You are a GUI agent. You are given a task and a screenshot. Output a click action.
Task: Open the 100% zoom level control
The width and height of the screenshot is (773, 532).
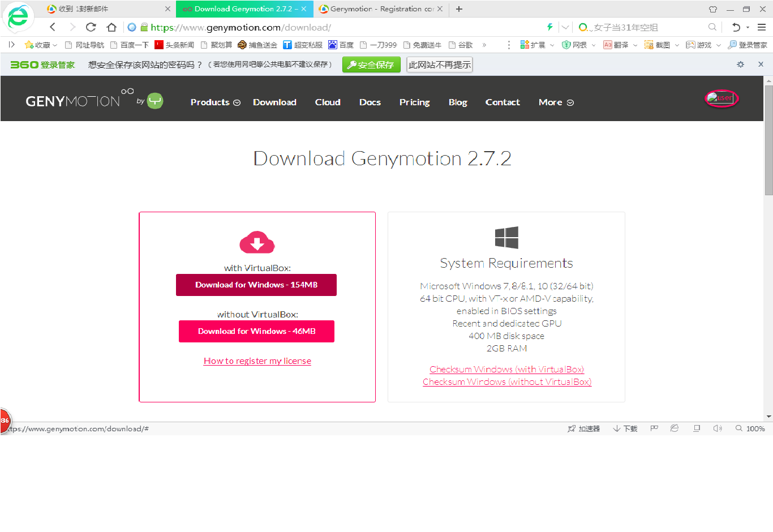point(750,428)
